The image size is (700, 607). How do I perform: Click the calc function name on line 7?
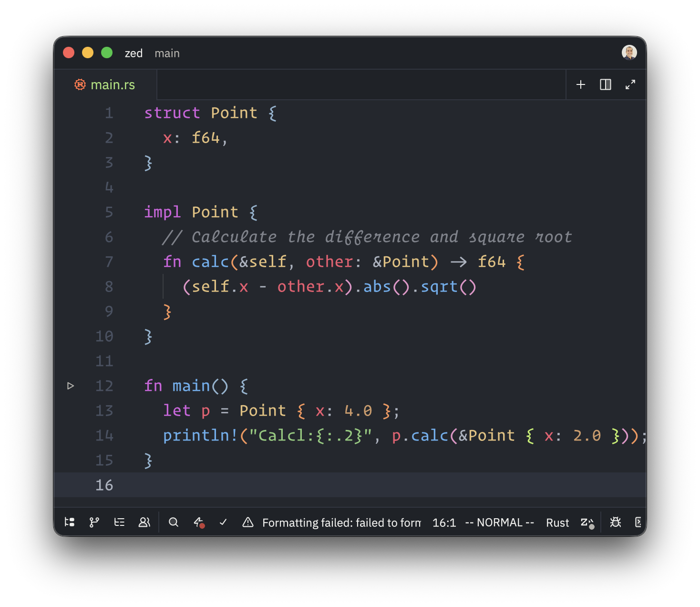pos(210,262)
